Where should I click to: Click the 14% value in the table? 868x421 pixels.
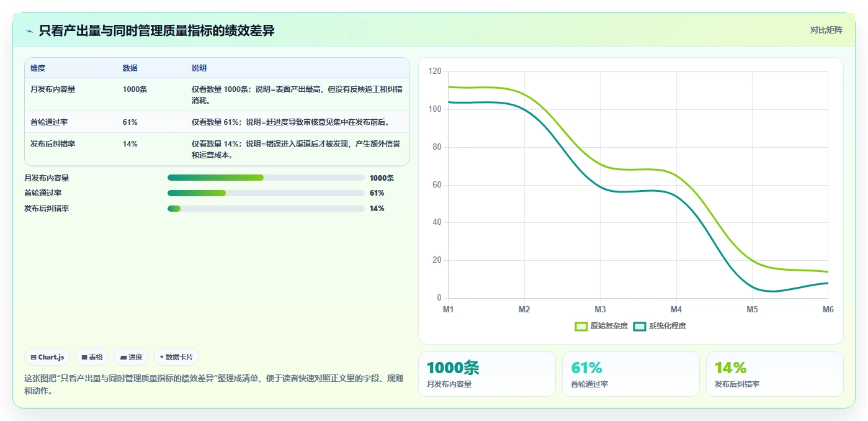[130, 144]
